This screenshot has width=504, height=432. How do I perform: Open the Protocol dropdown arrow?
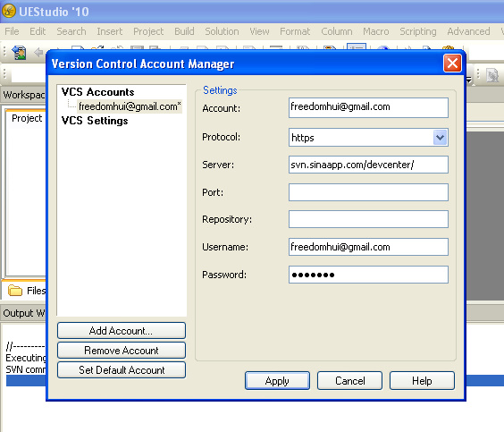pos(440,138)
